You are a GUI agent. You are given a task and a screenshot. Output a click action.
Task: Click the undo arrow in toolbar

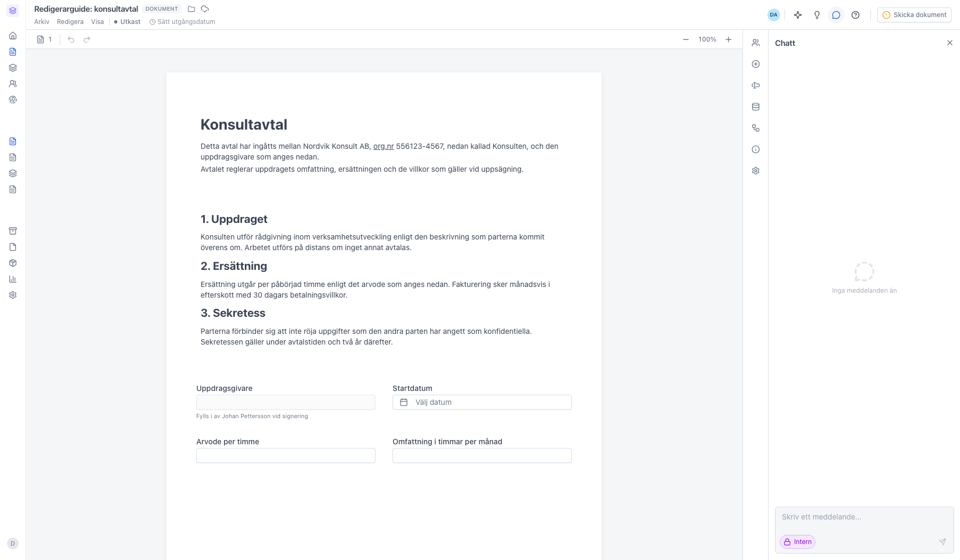[71, 39]
